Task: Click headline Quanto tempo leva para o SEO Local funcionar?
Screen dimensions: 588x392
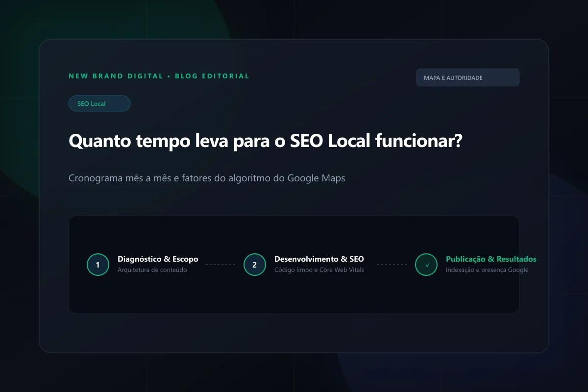Action: [266, 142]
